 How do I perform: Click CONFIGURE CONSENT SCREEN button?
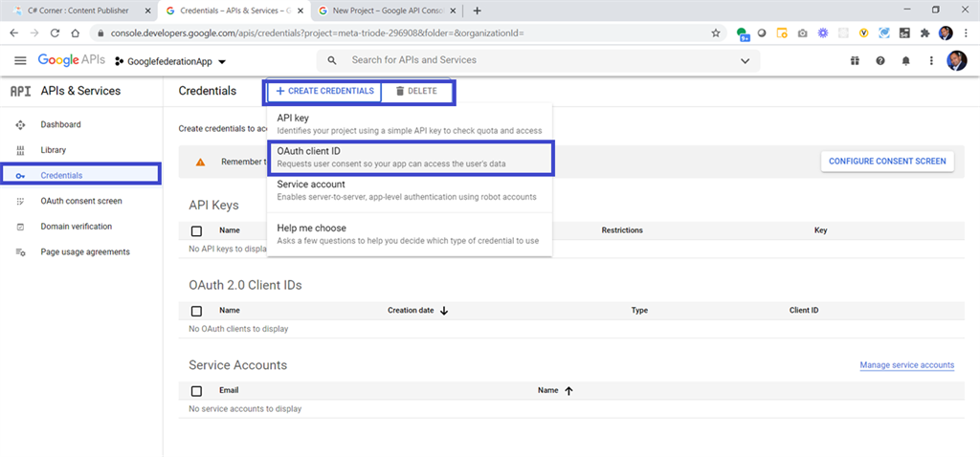887,161
